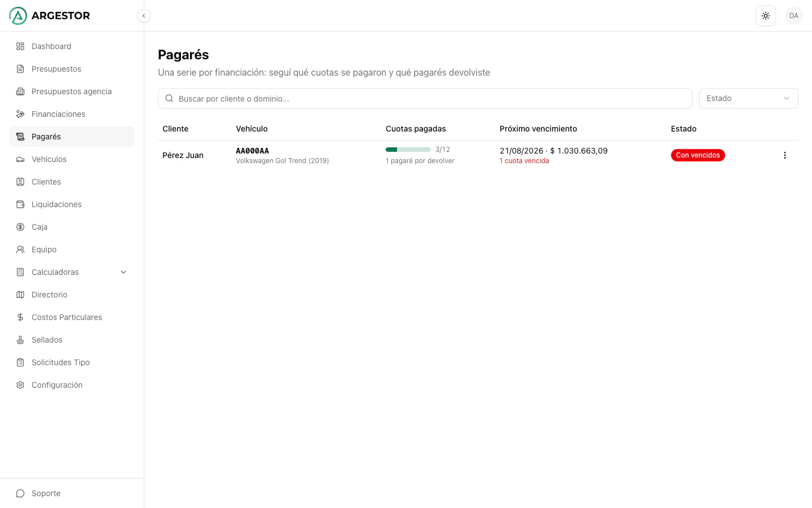
Task: Open Soporte chat link
Action: 72,493
